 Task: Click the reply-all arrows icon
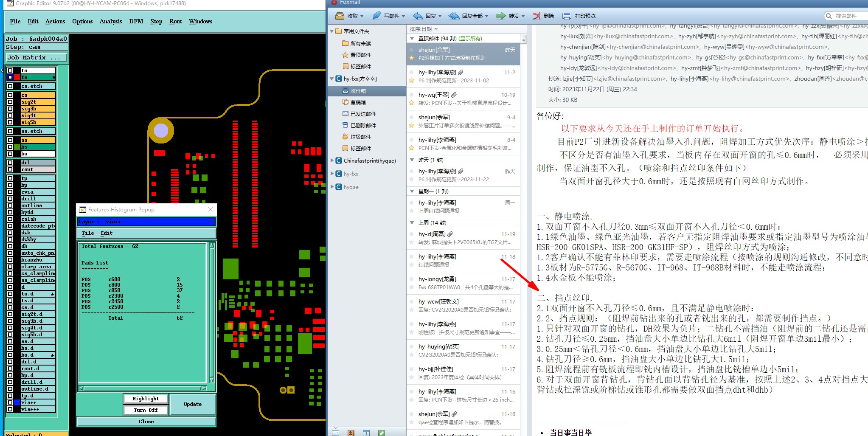pos(454,16)
